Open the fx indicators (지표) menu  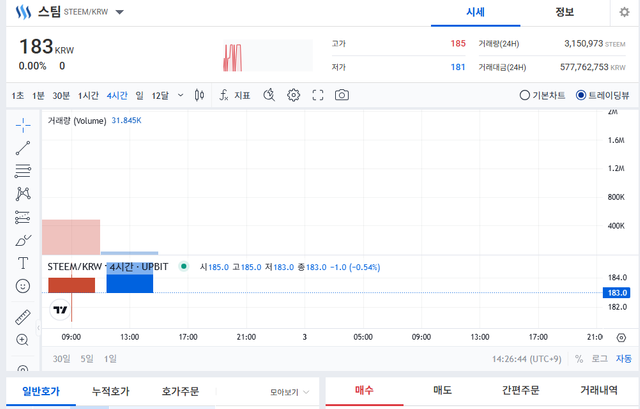click(x=235, y=95)
